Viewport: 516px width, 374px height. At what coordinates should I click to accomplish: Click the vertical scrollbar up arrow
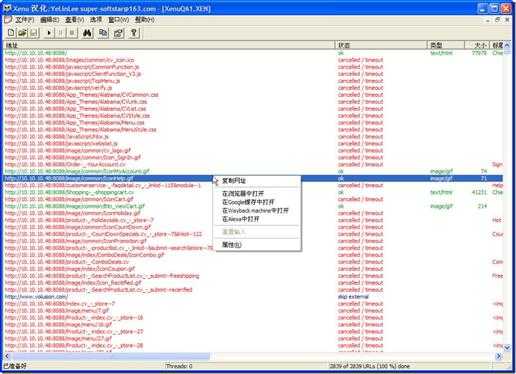coord(507,45)
